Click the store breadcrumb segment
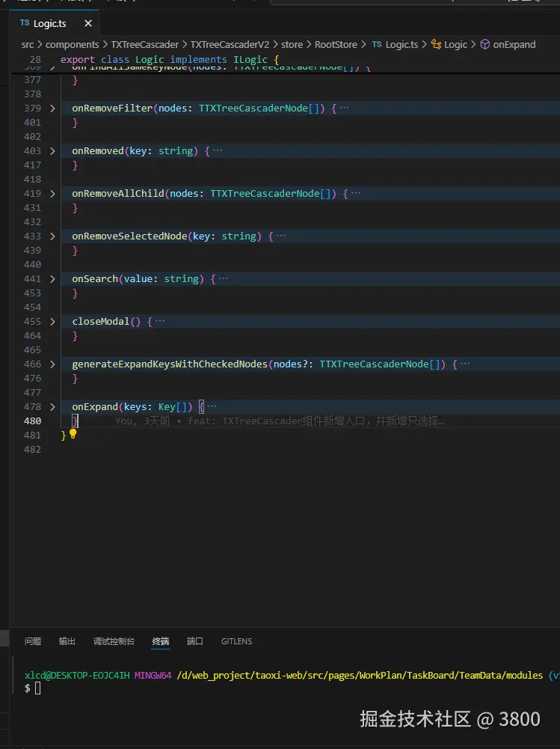The height and width of the screenshot is (749, 560). click(292, 44)
